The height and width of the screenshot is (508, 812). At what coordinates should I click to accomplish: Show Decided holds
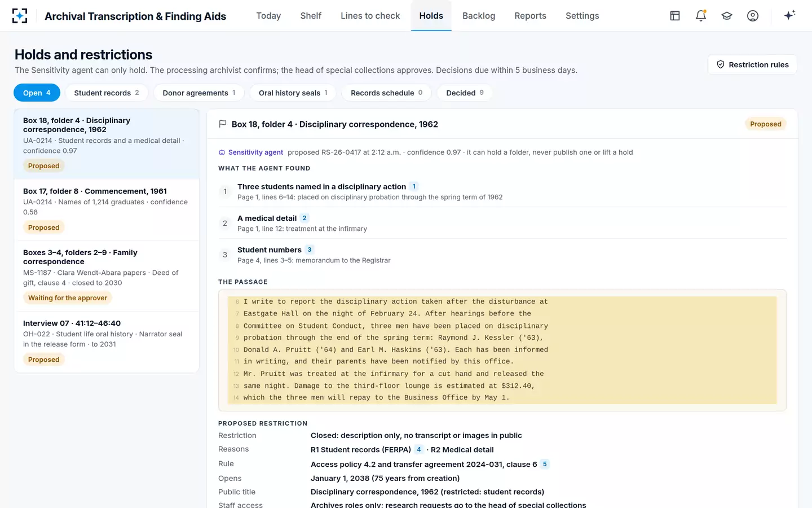click(x=465, y=93)
